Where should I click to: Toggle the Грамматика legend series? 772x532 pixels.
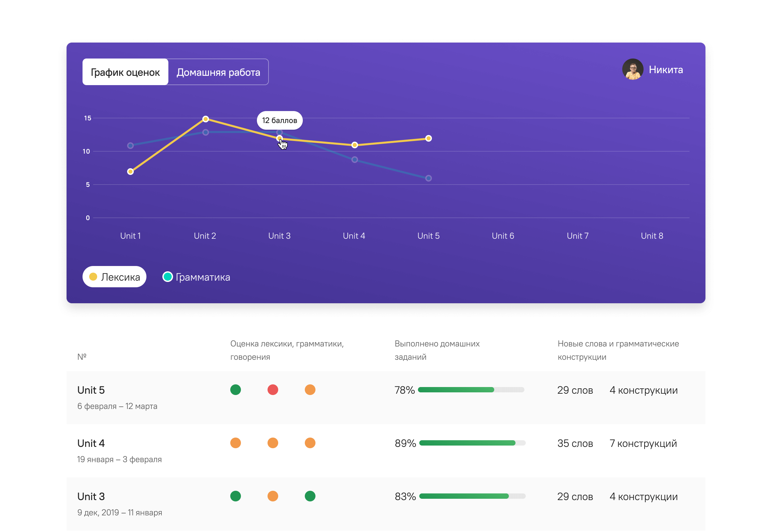[x=203, y=277]
